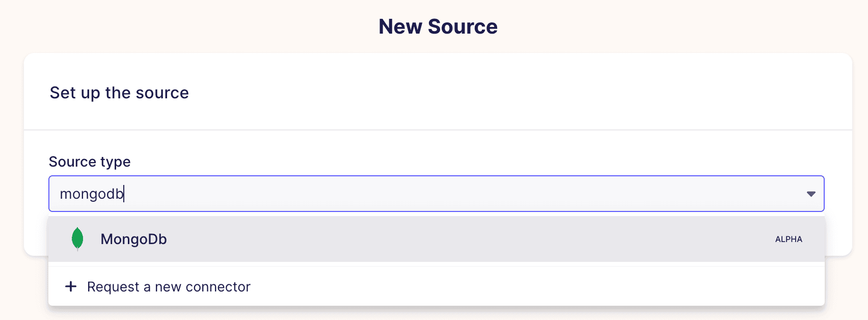Click the green MongoDB leaf icon
This screenshot has height=320, width=868.
coord(77,239)
